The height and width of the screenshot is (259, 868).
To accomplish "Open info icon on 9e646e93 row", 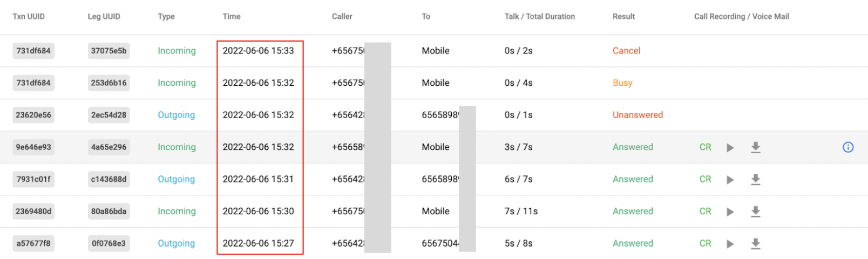I will pos(848,147).
